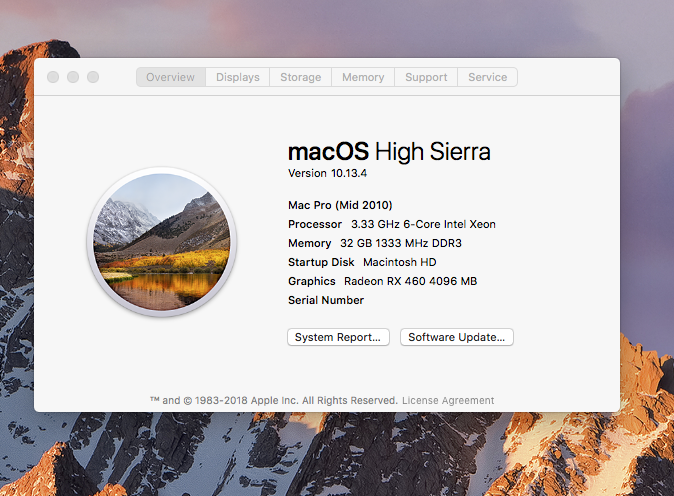Click the zoom window button
674x496 pixels.
tap(93, 77)
